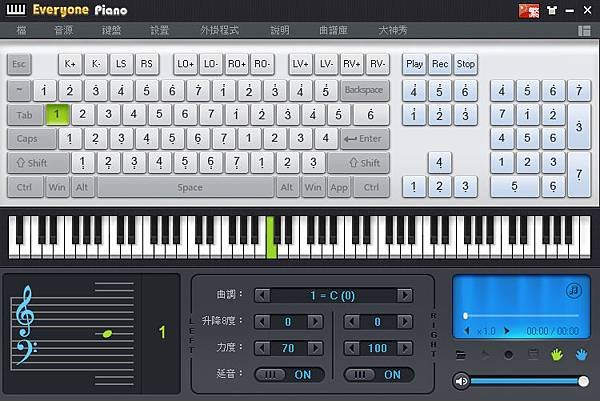Click the RV- right velocity down key
Viewport: 600px width, 401px height.
pos(377,64)
